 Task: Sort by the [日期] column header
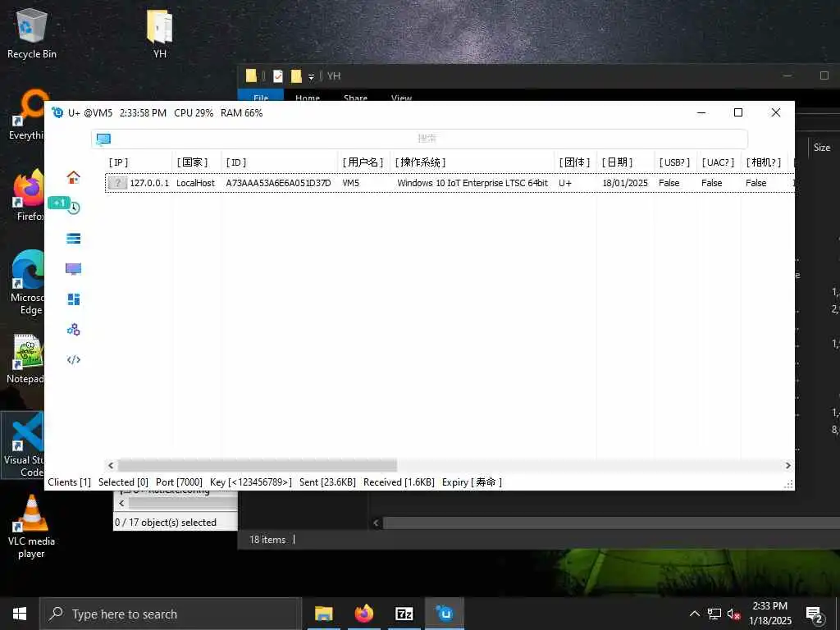click(617, 162)
